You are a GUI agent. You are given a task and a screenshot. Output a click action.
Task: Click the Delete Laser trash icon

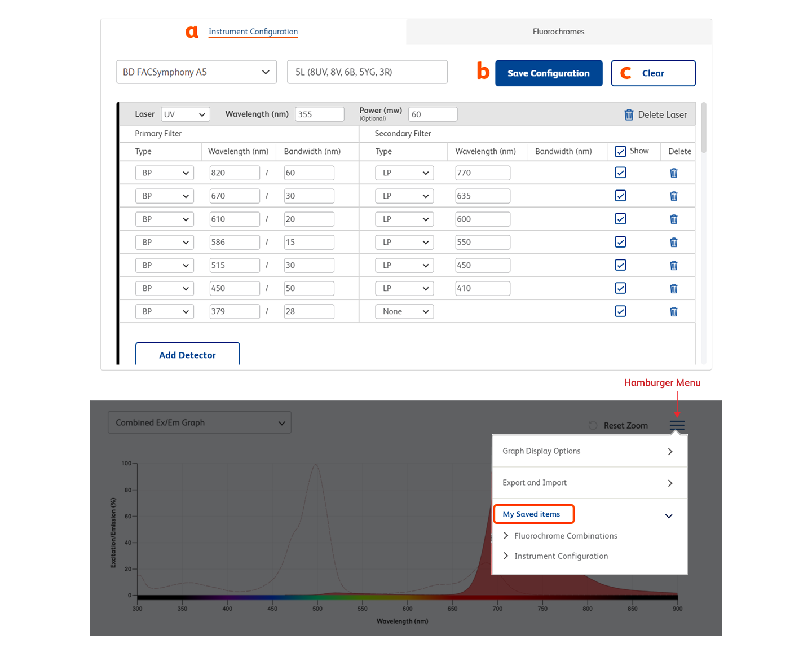click(629, 114)
